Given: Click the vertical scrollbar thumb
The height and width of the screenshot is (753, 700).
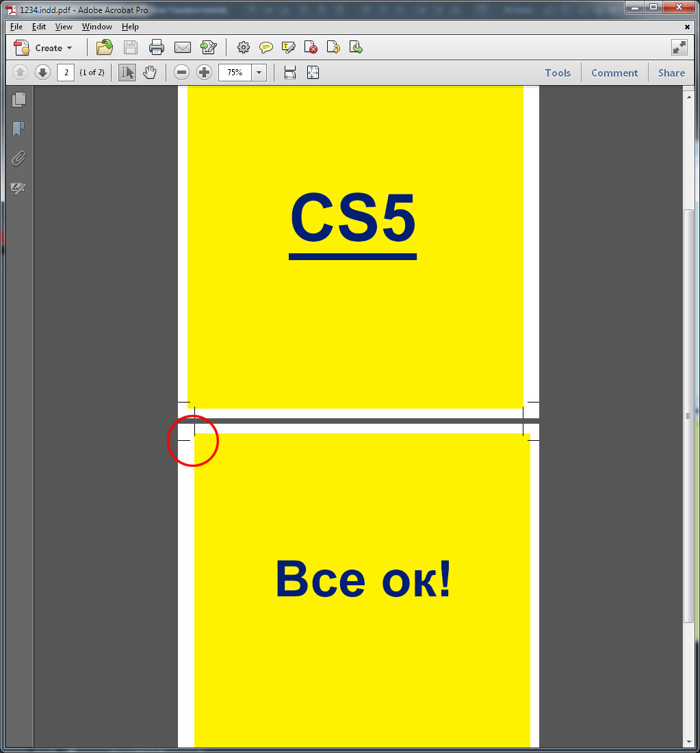Looking at the screenshot, I should [688, 416].
